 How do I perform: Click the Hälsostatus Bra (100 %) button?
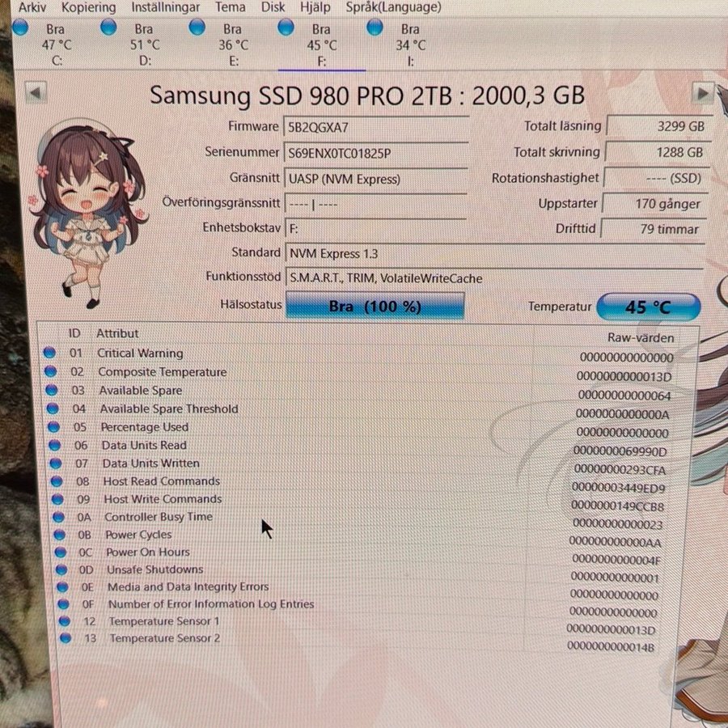click(375, 307)
